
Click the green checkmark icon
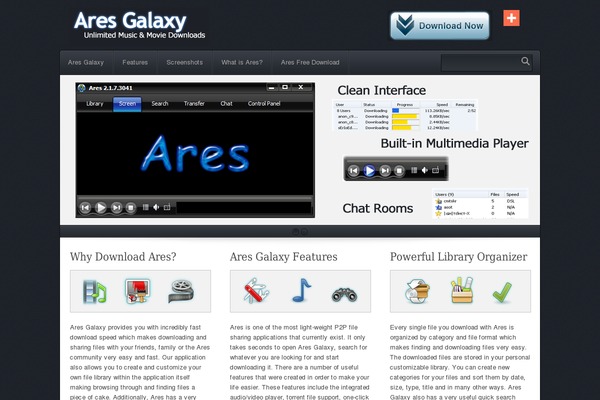(502, 292)
